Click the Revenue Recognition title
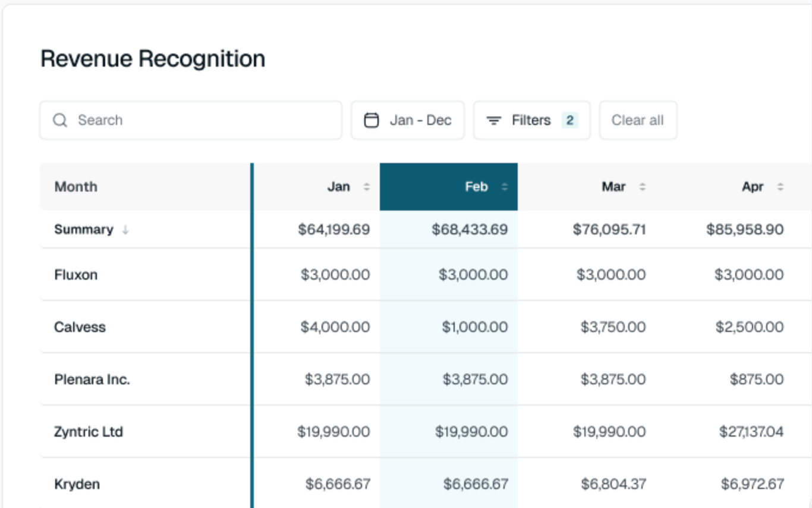Image resolution: width=812 pixels, height=508 pixels. tap(152, 58)
